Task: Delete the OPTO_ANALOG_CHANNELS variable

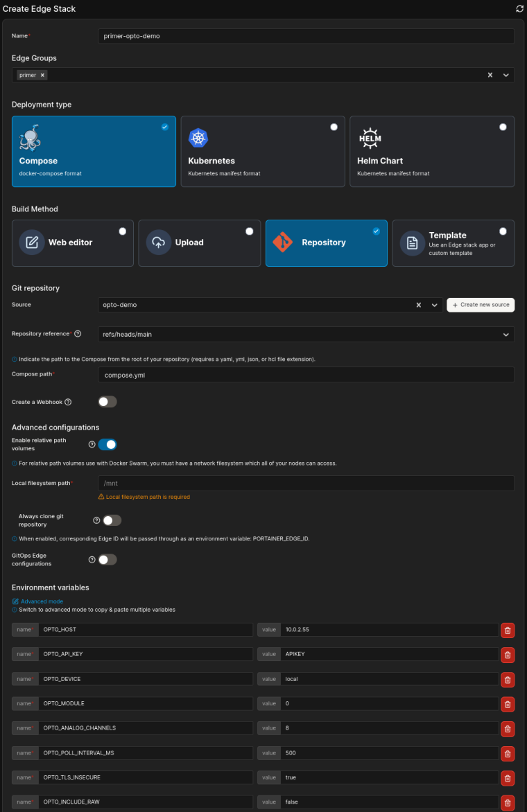Action: [x=508, y=729]
